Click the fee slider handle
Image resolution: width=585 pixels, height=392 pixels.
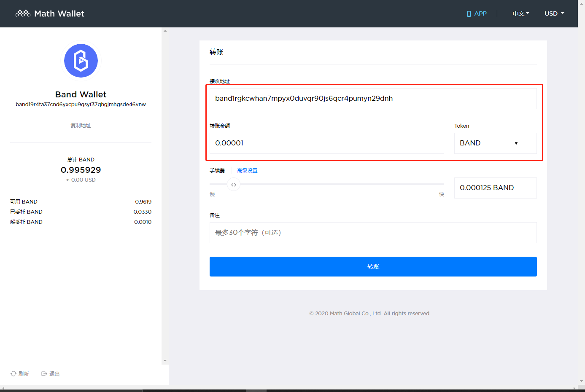tap(234, 185)
